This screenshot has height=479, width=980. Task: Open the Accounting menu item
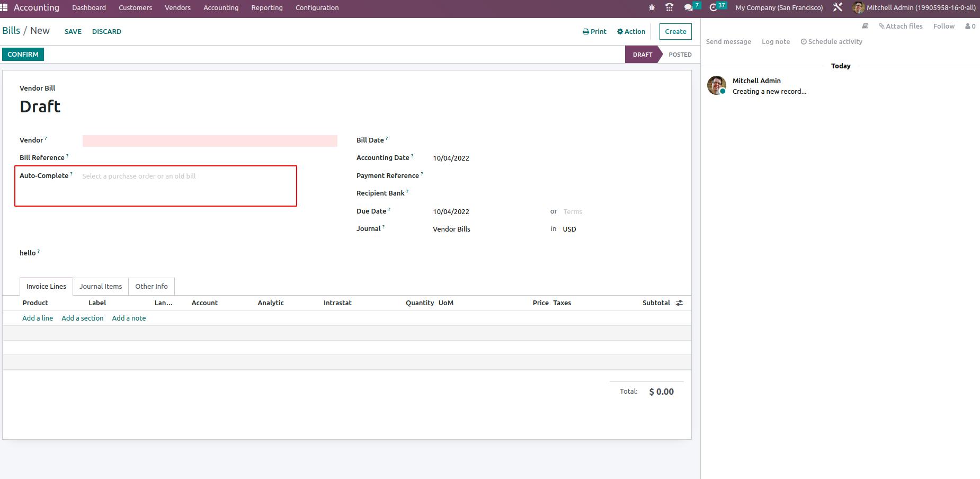tap(221, 7)
